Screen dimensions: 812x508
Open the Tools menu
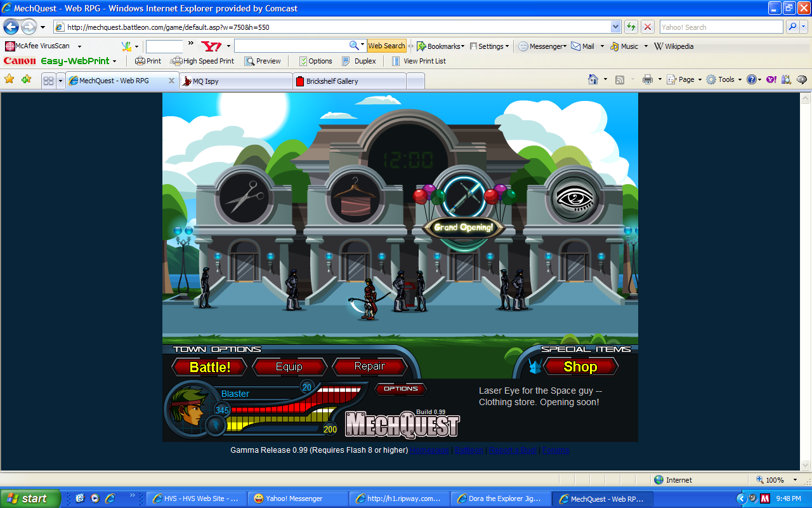click(724, 80)
